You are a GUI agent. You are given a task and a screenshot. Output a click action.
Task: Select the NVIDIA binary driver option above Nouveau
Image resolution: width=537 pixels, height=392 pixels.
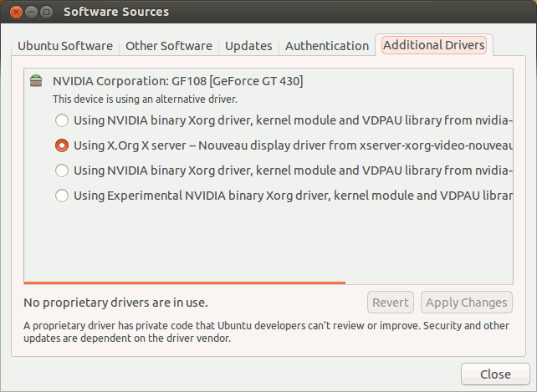pyautogui.click(x=62, y=120)
